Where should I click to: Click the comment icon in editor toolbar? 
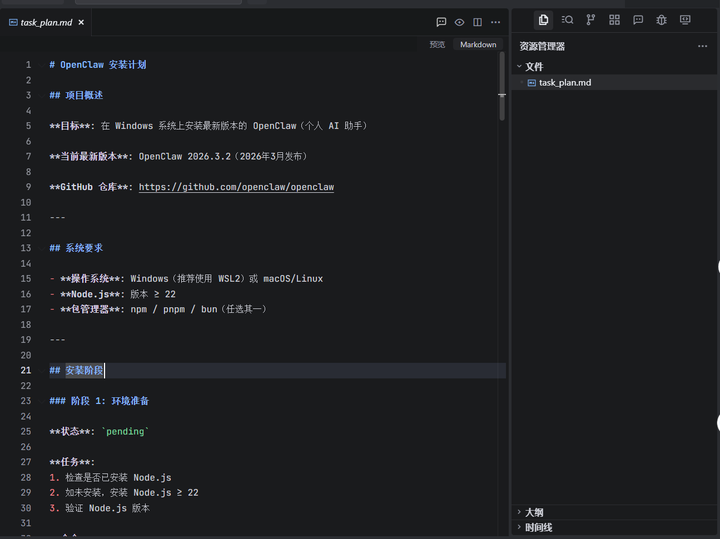441,22
